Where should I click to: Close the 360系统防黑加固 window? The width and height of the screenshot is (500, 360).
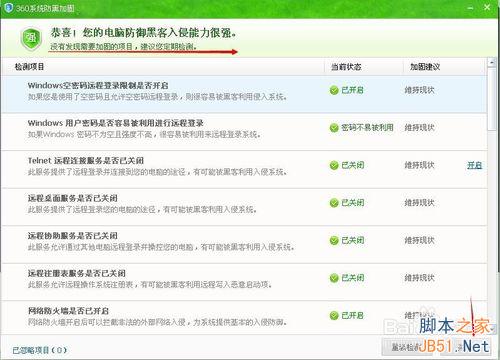coord(487,7)
